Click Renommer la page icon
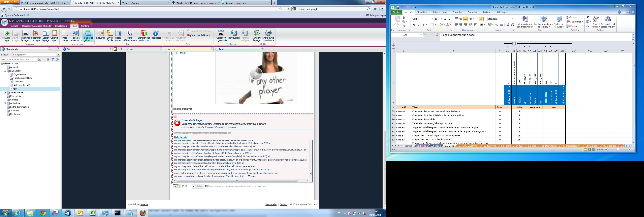 tap(25, 33)
